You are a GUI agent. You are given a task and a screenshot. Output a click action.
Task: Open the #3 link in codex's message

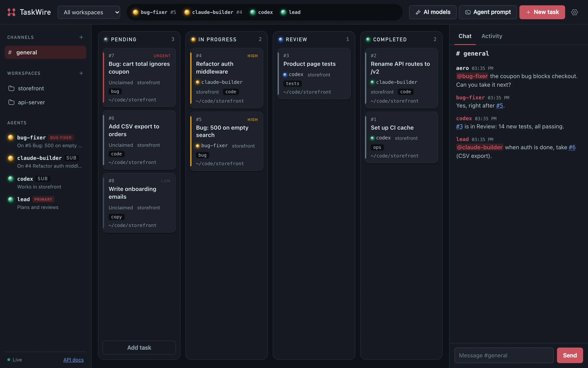(459, 126)
